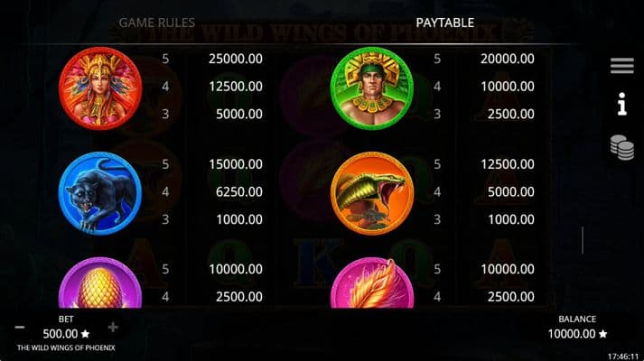Click the pink phoenix feather symbol
Image resolution: width=644 pixels, height=361 pixels.
372,282
